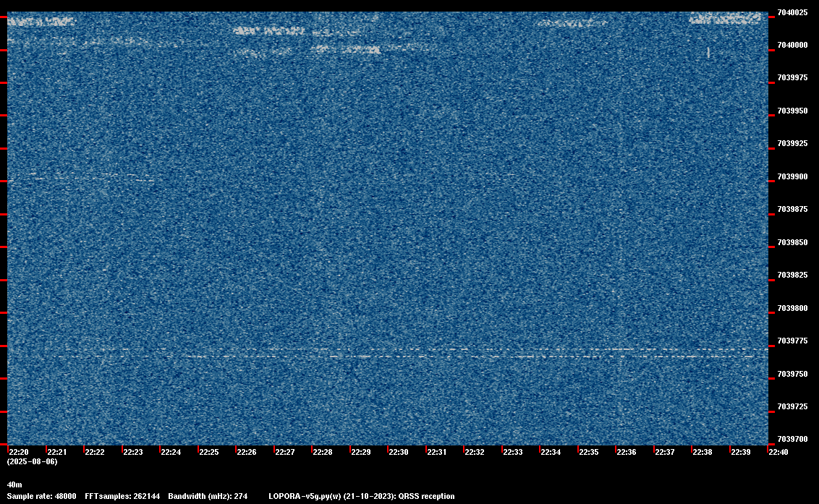Click the 22:35 time axis label
Screen dimensions: 819x504
coord(589,452)
